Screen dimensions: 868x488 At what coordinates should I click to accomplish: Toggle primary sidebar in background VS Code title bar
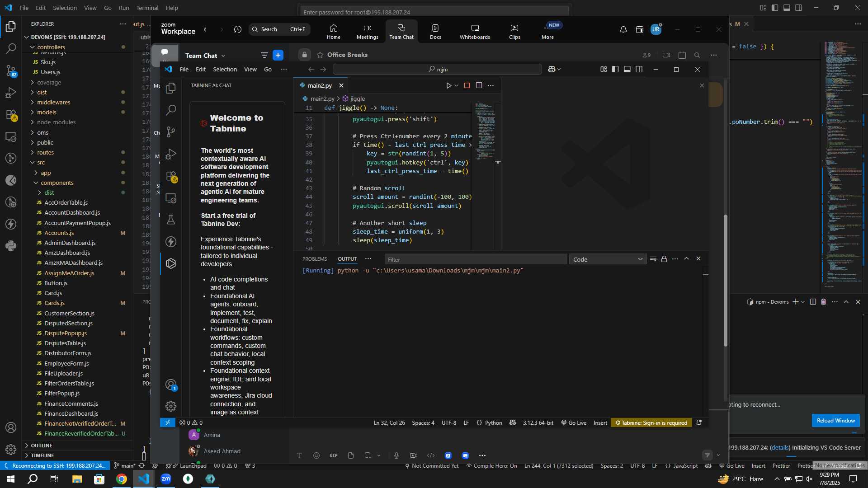(x=775, y=8)
